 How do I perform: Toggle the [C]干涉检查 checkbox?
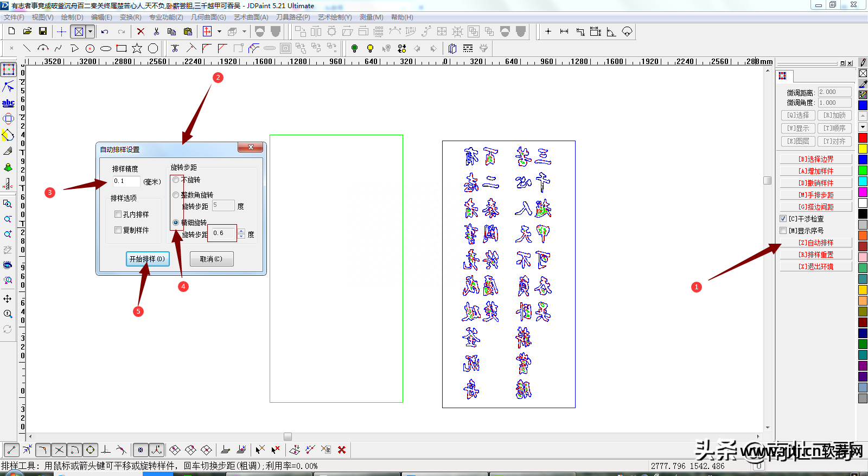[783, 219]
